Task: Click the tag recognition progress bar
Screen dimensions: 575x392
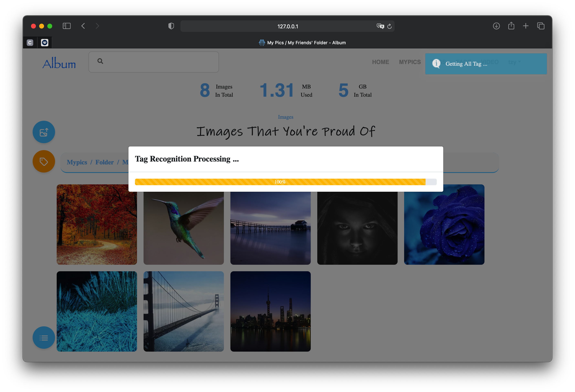Action: [x=286, y=182]
